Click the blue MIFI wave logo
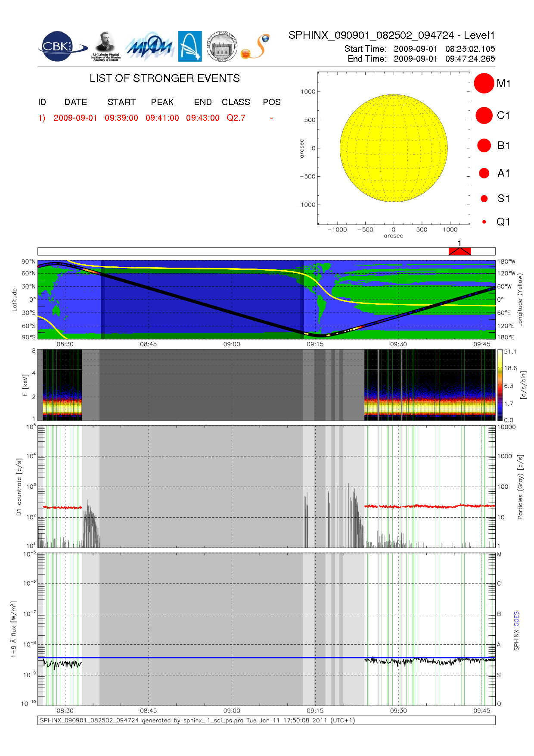Viewport: 534px width, 756px height. (x=149, y=47)
